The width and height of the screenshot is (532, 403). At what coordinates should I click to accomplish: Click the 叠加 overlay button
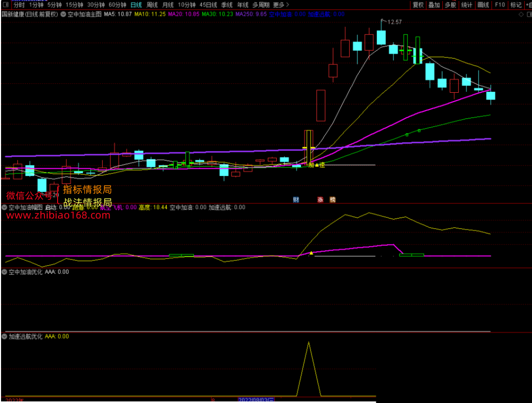434,5
